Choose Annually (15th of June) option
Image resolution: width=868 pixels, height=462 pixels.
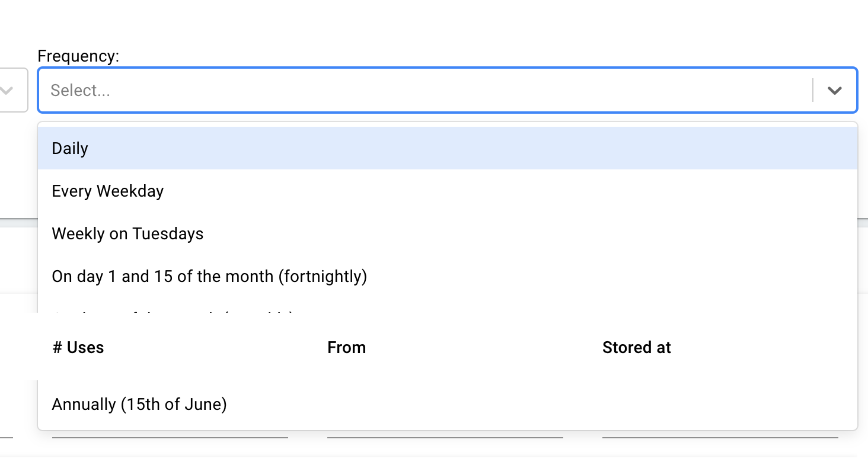coord(448,404)
